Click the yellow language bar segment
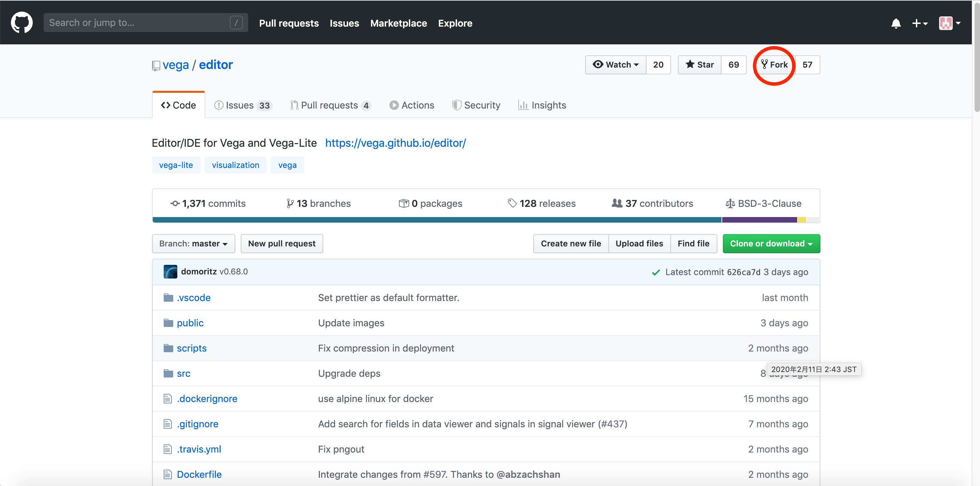 802,220
